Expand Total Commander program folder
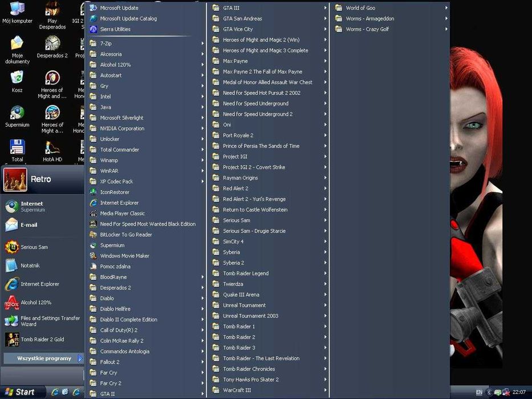The width and height of the screenshot is (532, 399). 146,149
